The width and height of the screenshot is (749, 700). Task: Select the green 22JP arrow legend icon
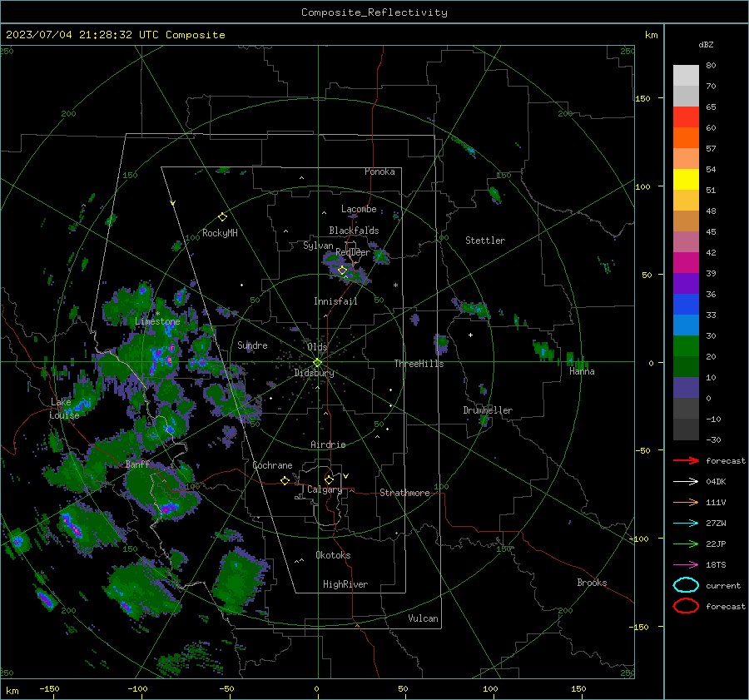686,544
